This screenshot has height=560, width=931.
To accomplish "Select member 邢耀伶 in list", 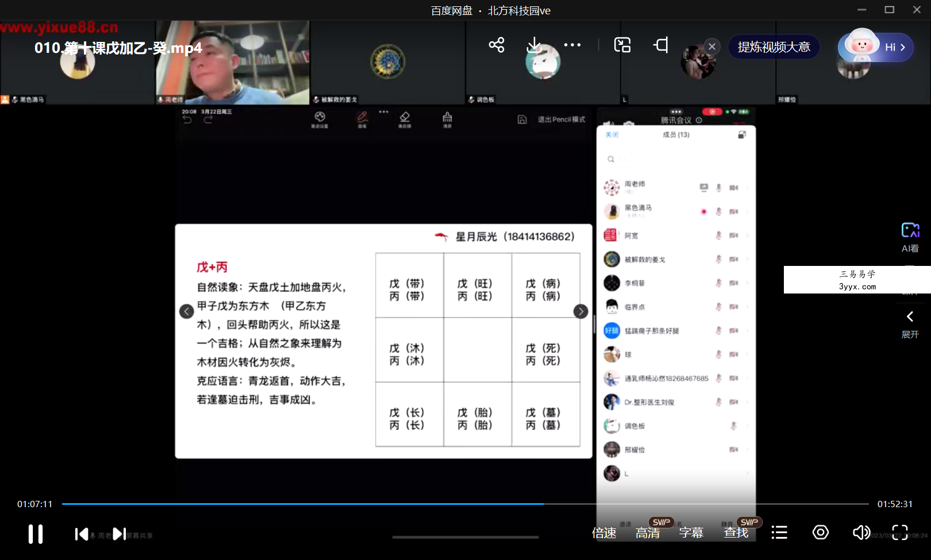I will coord(676,450).
